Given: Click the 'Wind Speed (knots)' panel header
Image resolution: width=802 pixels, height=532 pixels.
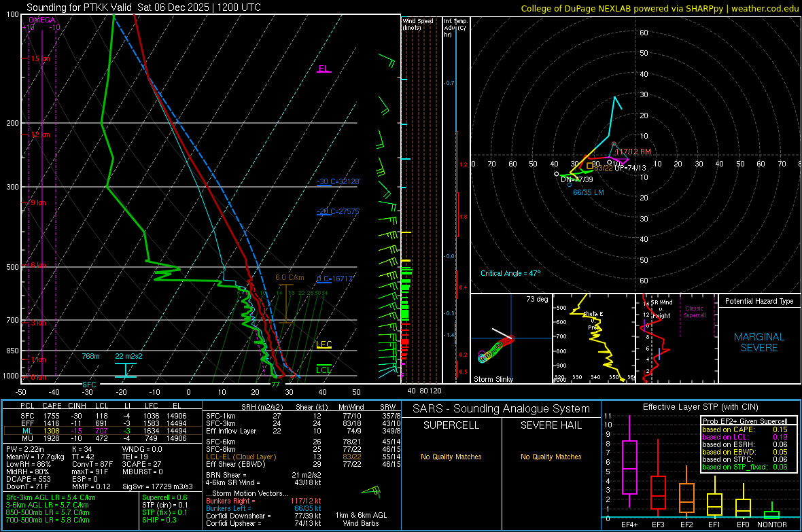Looking at the screenshot, I should [x=418, y=24].
